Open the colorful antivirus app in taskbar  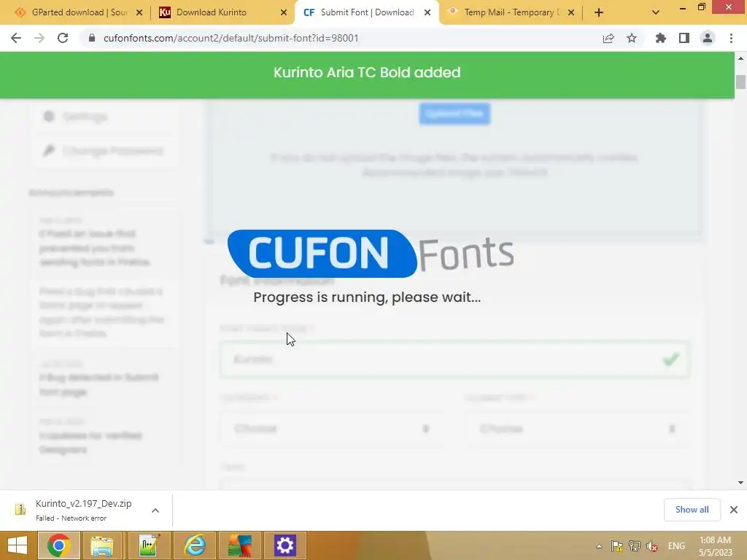click(x=240, y=545)
